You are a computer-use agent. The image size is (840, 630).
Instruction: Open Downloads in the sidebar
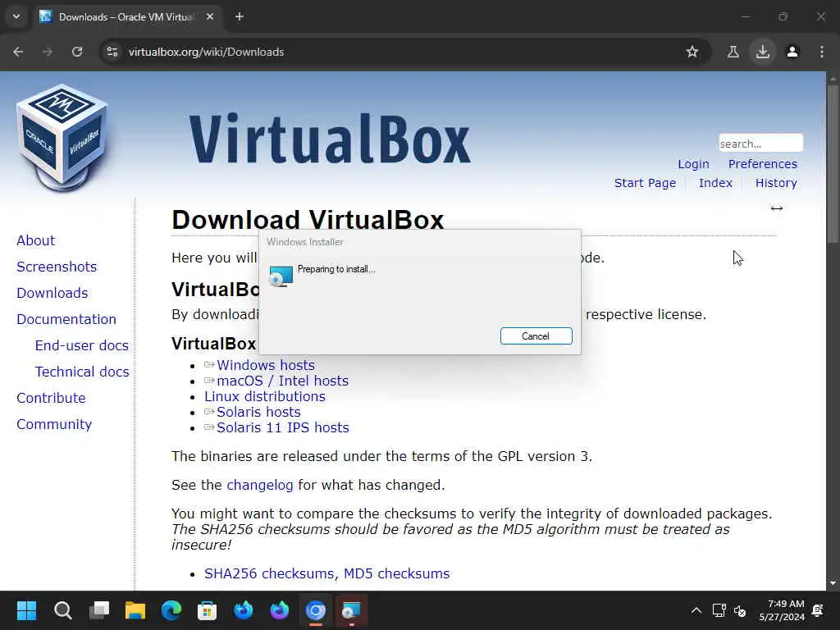(52, 293)
